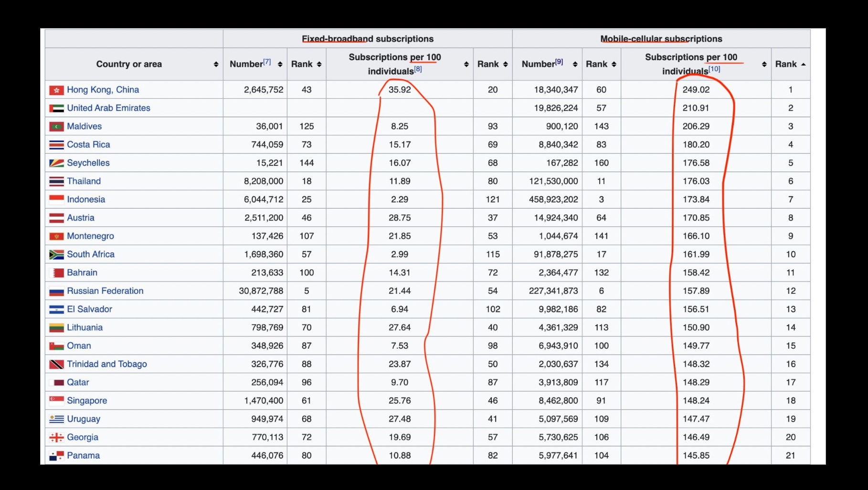Image resolution: width=868 pixels, height=490 pixels.
Task: Click the Lithuania flag icon
Action: click(56, 328)
